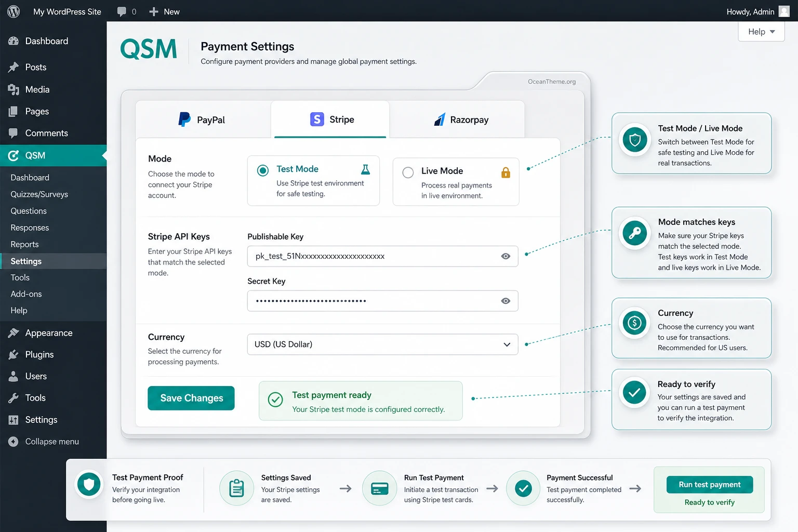Screen dimensions: 798x532
Task: Open Reports in QSM submenu
Action: click(25, 244)
